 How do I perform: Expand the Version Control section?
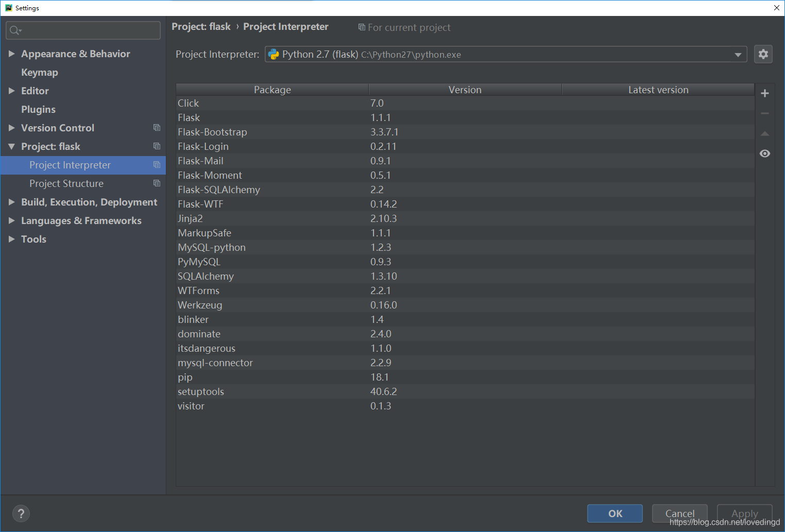click(x=11, y=128)
